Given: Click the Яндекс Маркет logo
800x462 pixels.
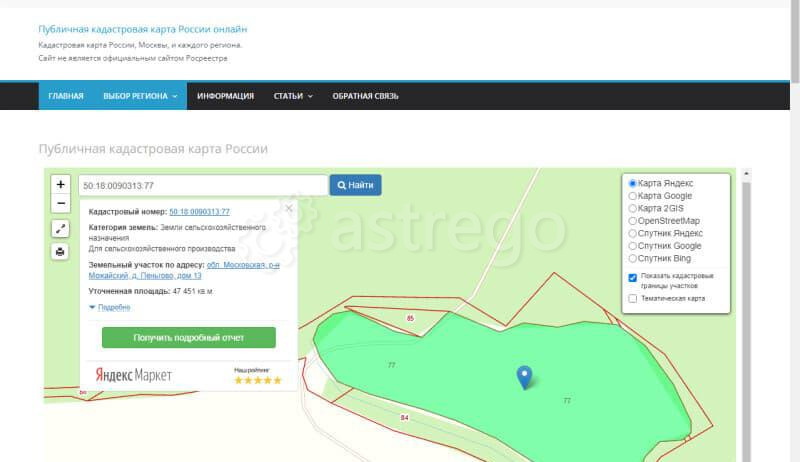Looking at the screenshot, I should tap(134, 375).
